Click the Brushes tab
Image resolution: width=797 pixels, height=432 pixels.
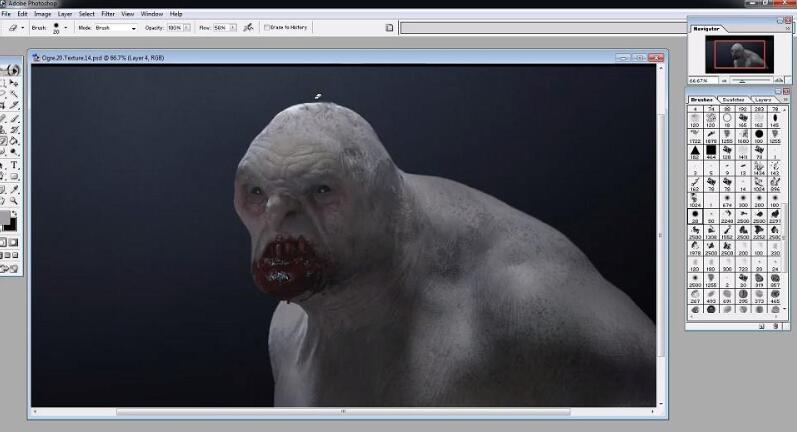pos(701,100)
